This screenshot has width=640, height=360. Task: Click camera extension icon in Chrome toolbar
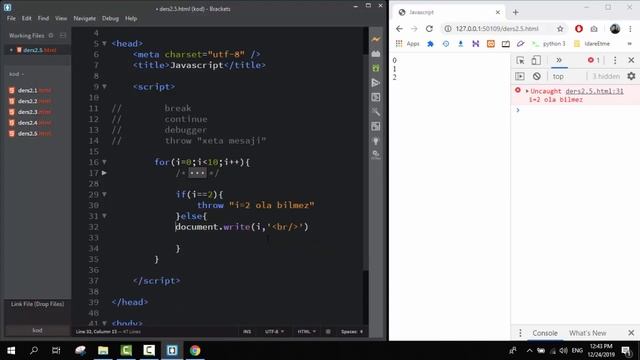(x=594, y=29)
